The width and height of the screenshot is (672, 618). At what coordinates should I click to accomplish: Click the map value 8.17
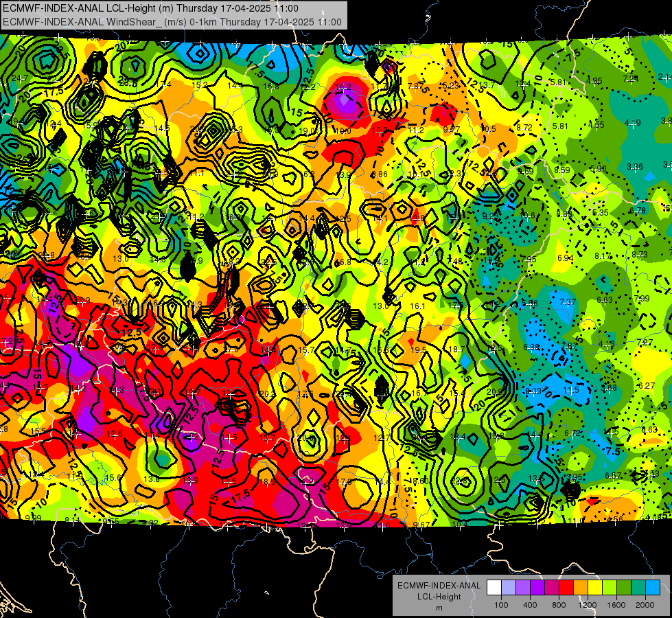click(x=603, y=256)
